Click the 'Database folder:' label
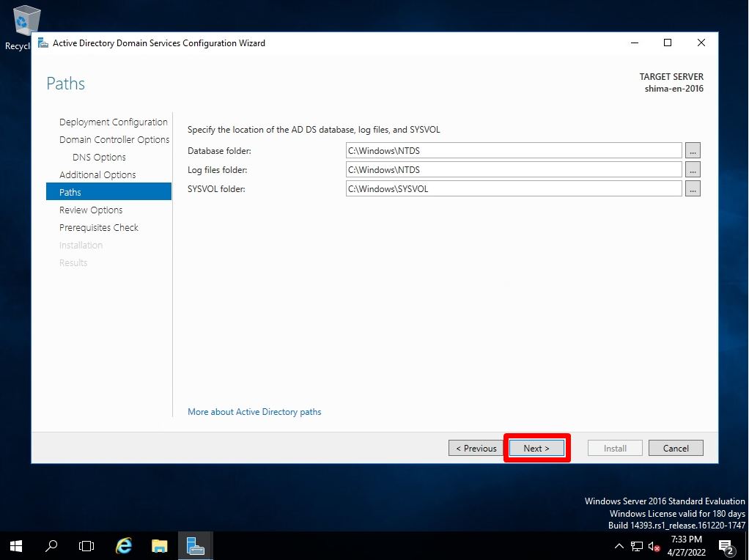The image size is (749, 560). click(219, 151)
